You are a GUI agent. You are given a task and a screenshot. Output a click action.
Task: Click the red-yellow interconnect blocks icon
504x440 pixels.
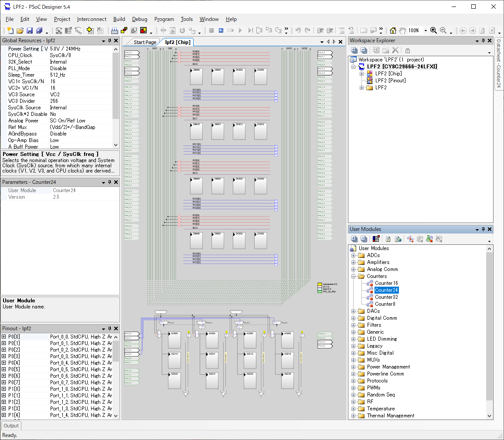[x=124, y=30]
